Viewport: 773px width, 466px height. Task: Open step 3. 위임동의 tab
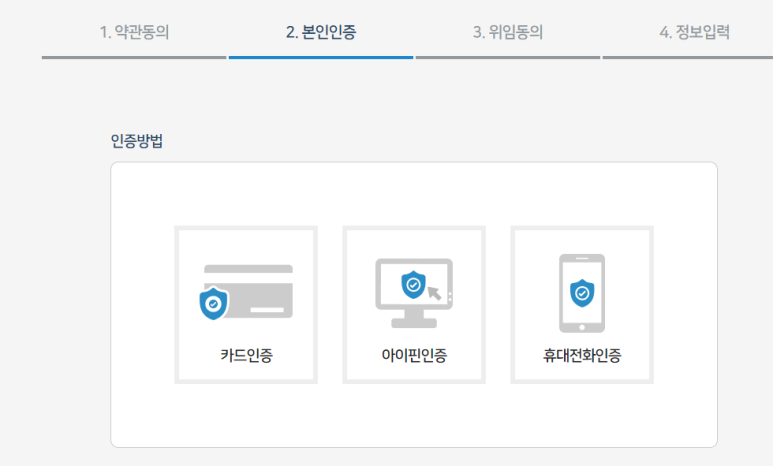click(x=508, y=33)
